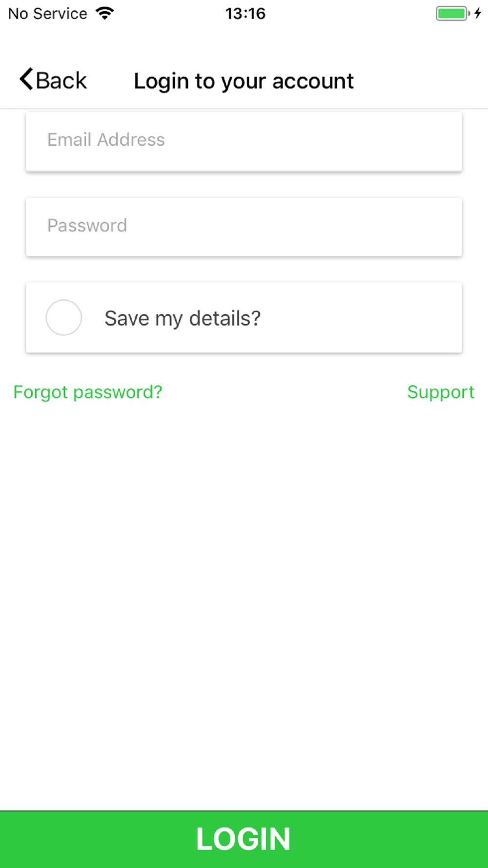488x868 pixels.
Task: Focus the Email Address field
Action: coord(244,141)
